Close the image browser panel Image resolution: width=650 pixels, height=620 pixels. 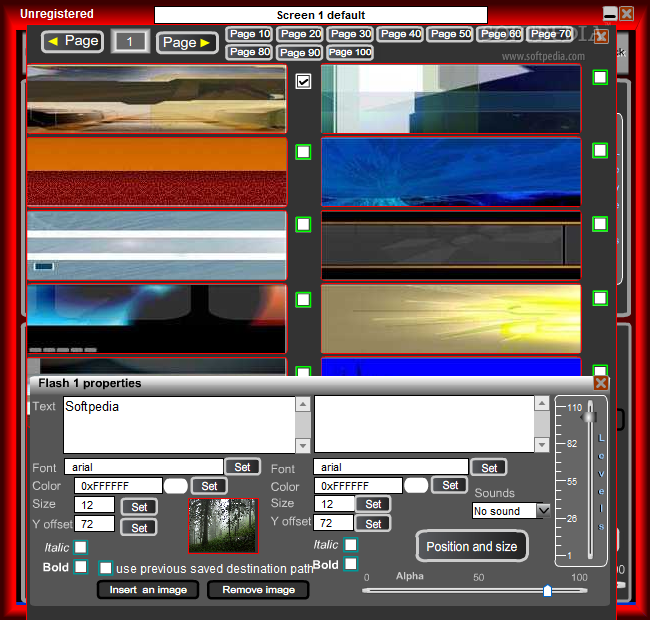(601, 36)
